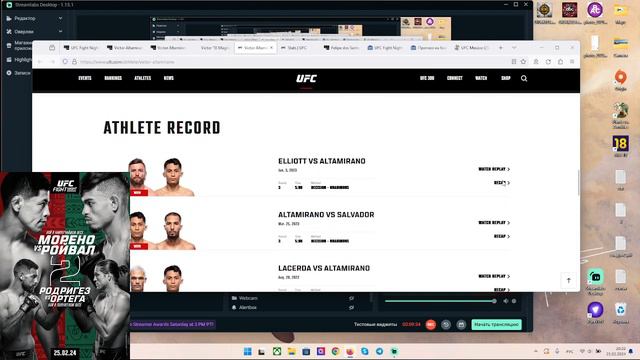The width and height of the screenshot is (640, 360).
Task: Click the scroll-to-top arrow button
Action: click(x=569, y=280)
